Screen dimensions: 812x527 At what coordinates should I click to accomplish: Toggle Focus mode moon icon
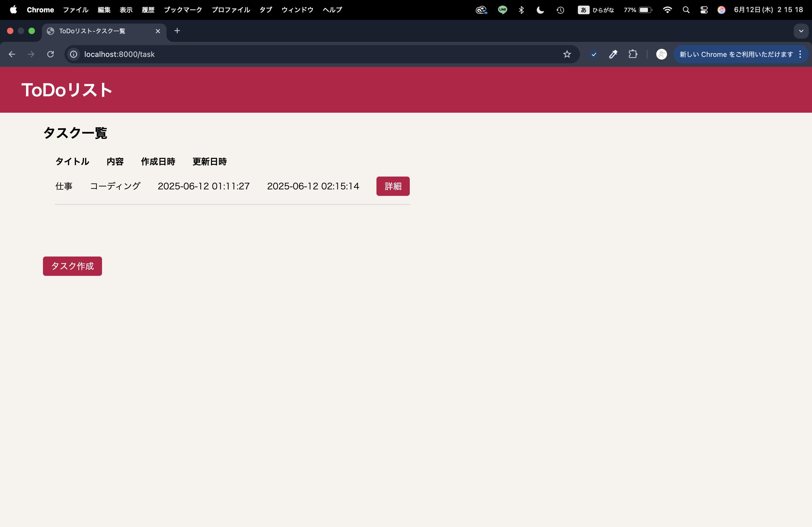click(540, 10)
